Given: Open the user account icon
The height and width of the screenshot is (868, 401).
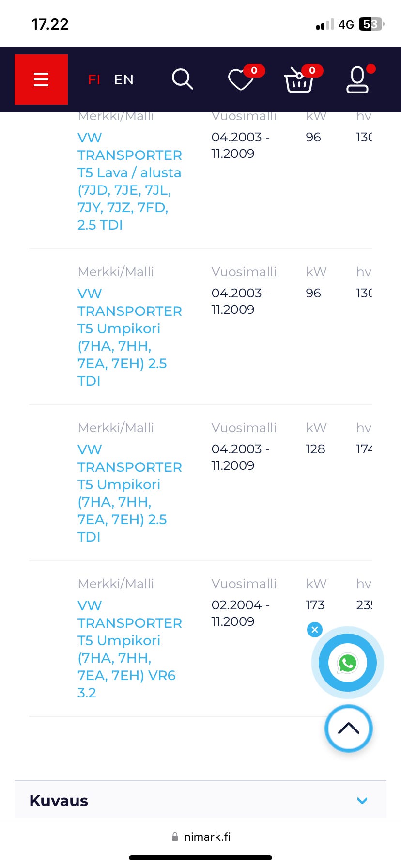Looking at the screenshot, I should tap(357, 80).
